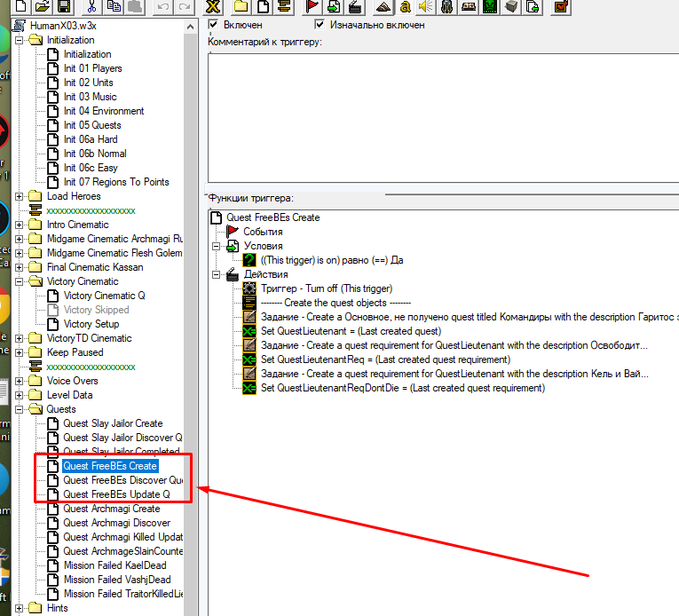Select the Quest FreeBEs Update Q trigger
The image size is (679, 616).
point(116,494)
